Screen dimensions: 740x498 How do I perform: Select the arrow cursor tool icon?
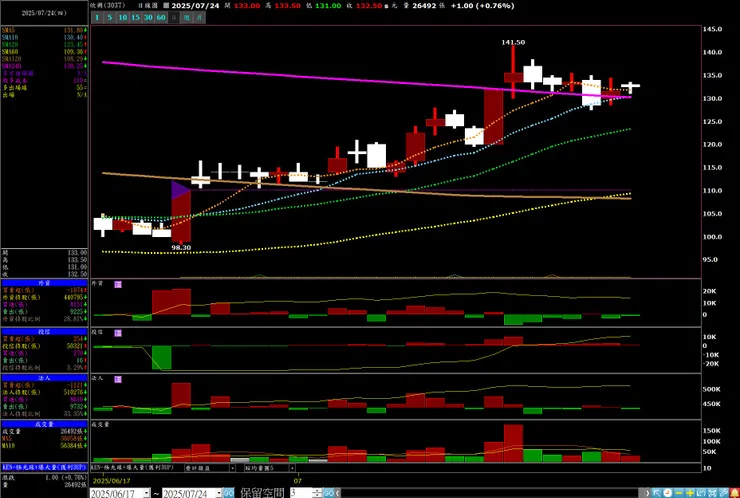click(657, 493)
